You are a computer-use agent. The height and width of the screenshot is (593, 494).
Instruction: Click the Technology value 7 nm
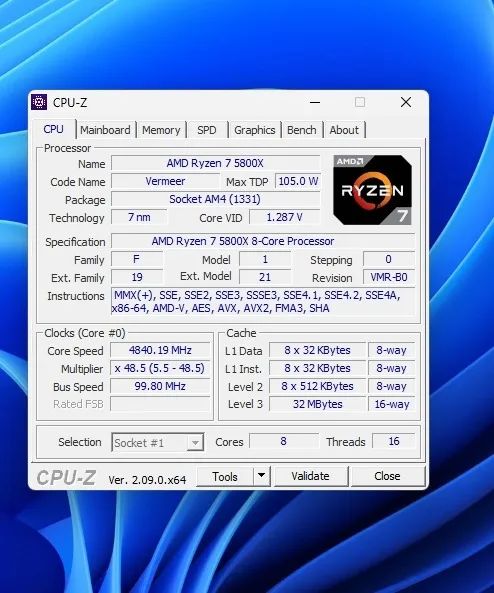pos(139,217)
